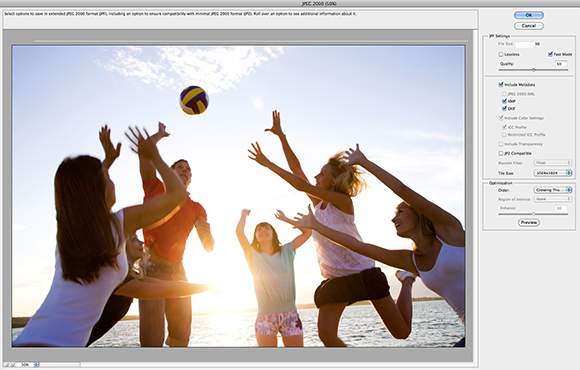Dismiss the dialog with Cancel
Screen dimensions: 580x370
[529, 26]
